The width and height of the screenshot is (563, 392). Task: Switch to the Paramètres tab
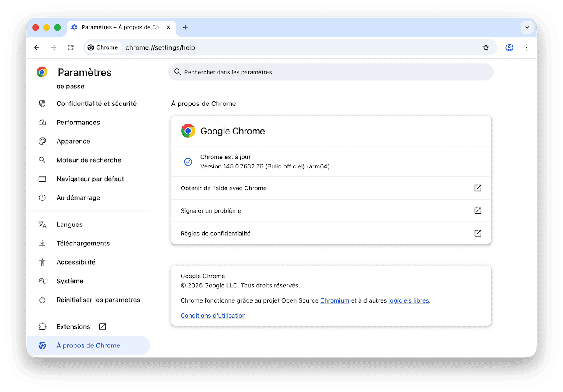(118, 27)
